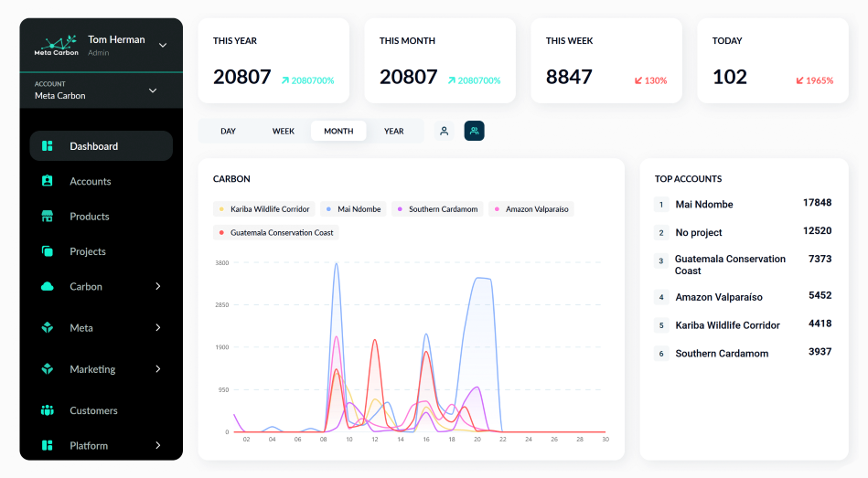Click the Amazon Valparaíso pink legend dot

click(x=497, y=209)
